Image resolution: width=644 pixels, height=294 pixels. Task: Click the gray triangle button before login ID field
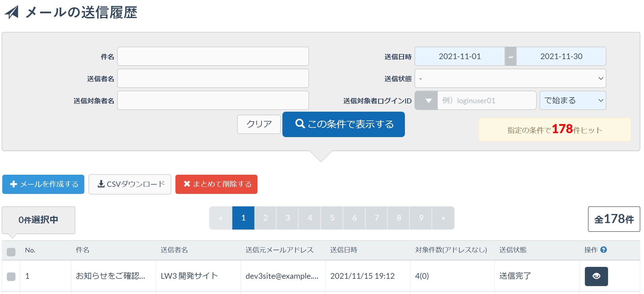click(x=426, y=100)
